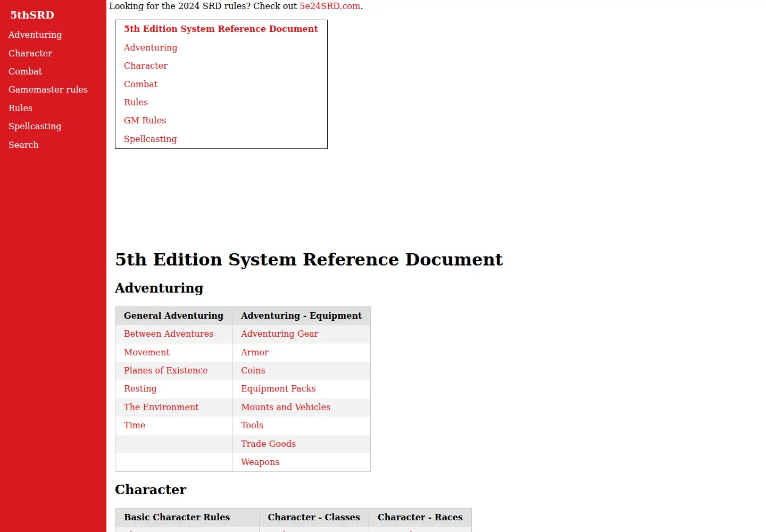Image resolution: width=766 pixels, height=532 pixels.
Task: Open the Resting page link
Action: pyautogui.click(x=140, y=388)
